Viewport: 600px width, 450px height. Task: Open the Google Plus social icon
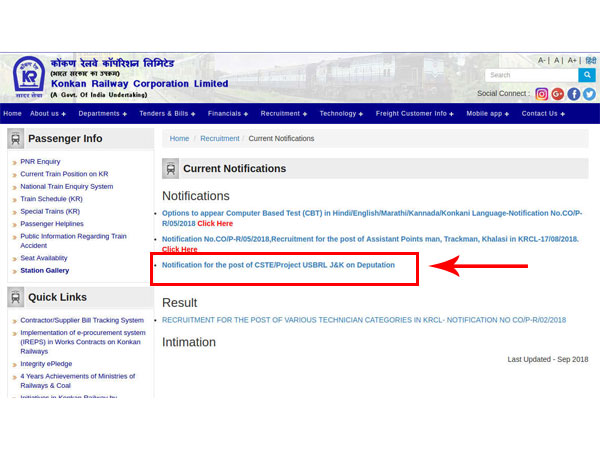[x=558, y=94]
